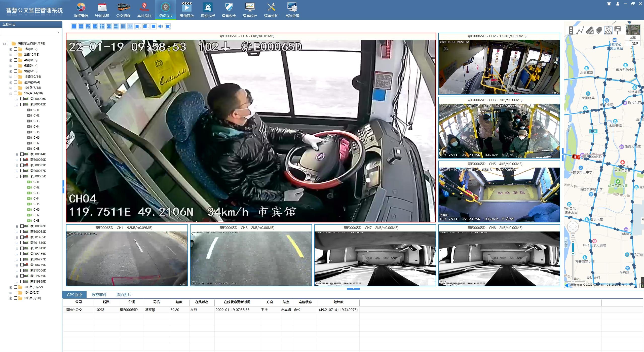The image size is (644, 352).
Task: Open the 抓拍图片 snapshot tab
Action: click(x=124, y=295)
